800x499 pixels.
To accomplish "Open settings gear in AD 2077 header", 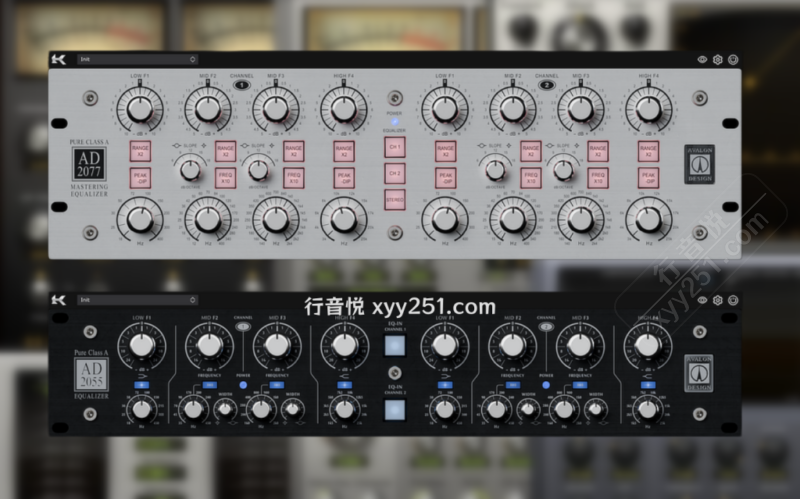I will coord(718,60).
